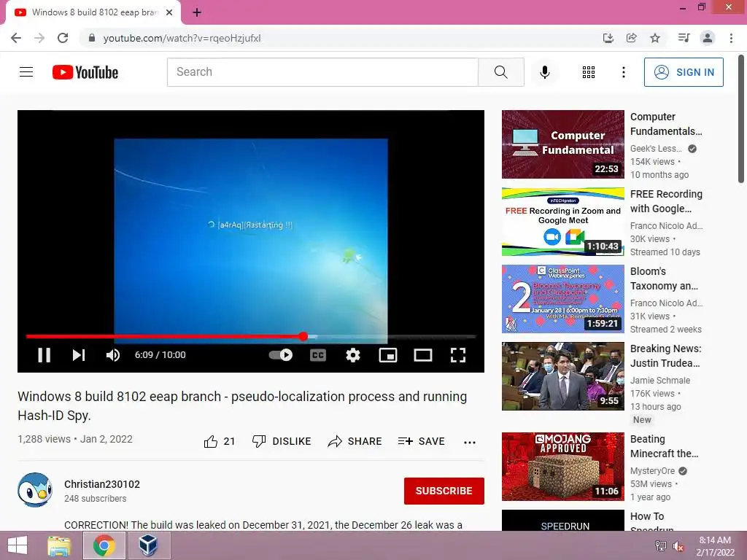Go forward in browser history
This screenshot has height=560, width=747.
pyautogui.click(x=39, y=38)
